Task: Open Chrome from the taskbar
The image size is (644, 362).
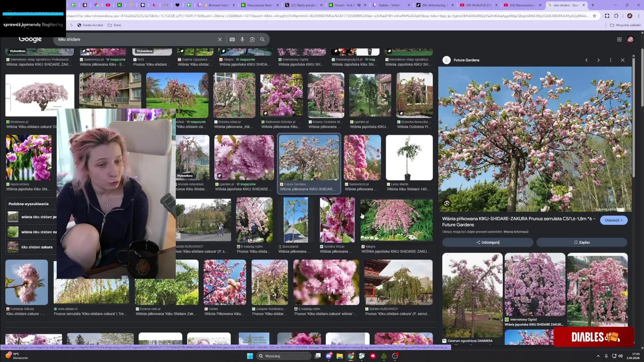Action: (x=351, y=356)
